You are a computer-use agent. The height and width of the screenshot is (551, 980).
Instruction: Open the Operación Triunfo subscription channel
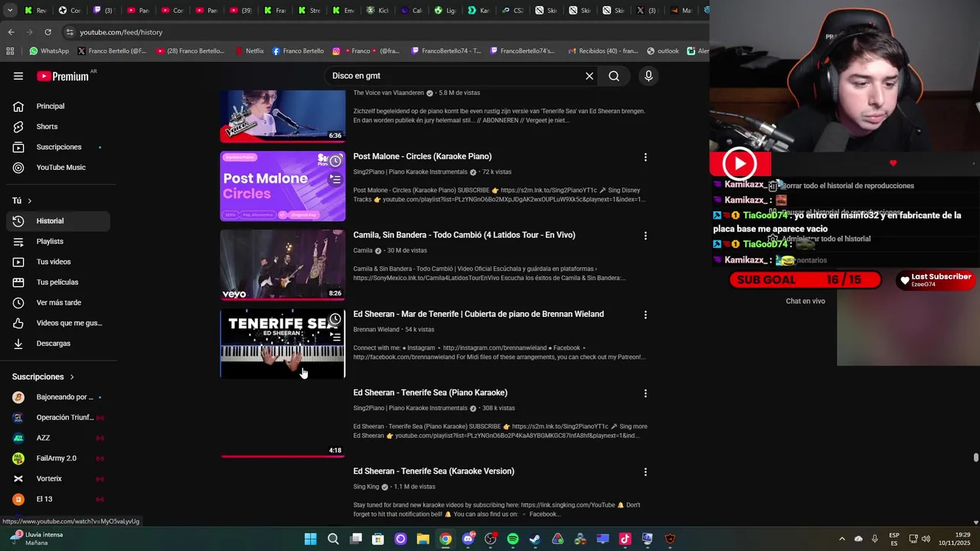tap(58, 417)
